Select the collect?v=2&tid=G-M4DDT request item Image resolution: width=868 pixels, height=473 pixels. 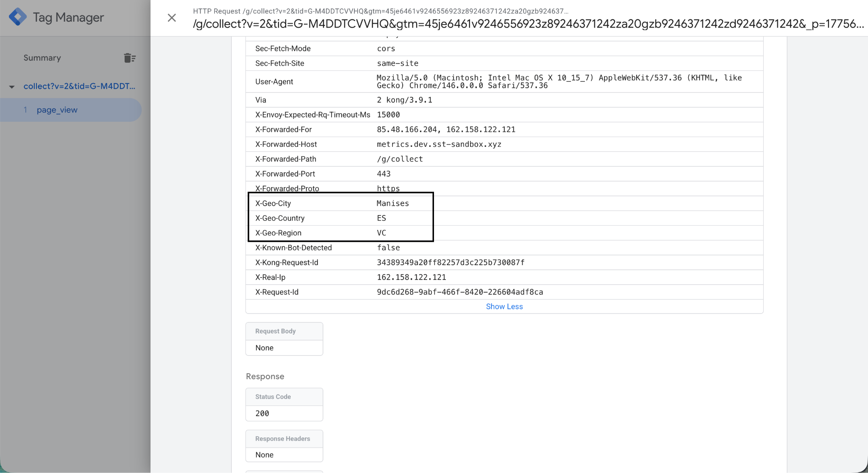tap(79, 86)
